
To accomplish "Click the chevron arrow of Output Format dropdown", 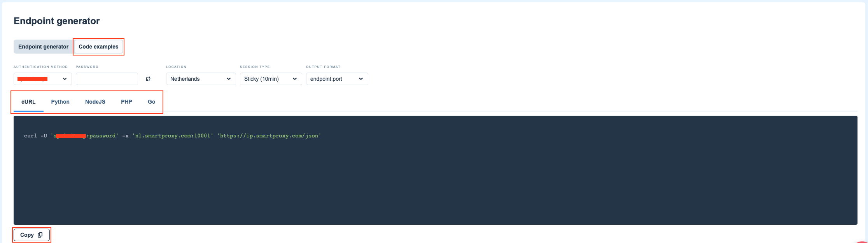I will coord(361,79).
